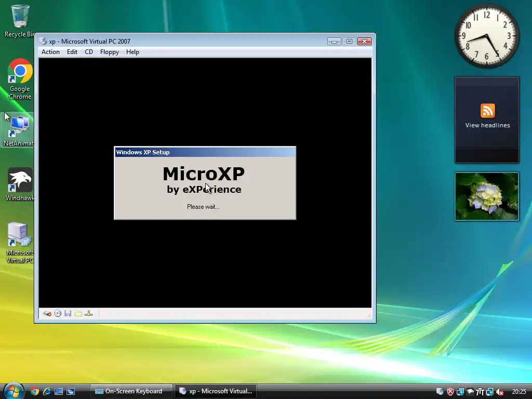Open the Help menu in Virtual PC
This screenshot has height=399, width=532.
pos(132,52)
